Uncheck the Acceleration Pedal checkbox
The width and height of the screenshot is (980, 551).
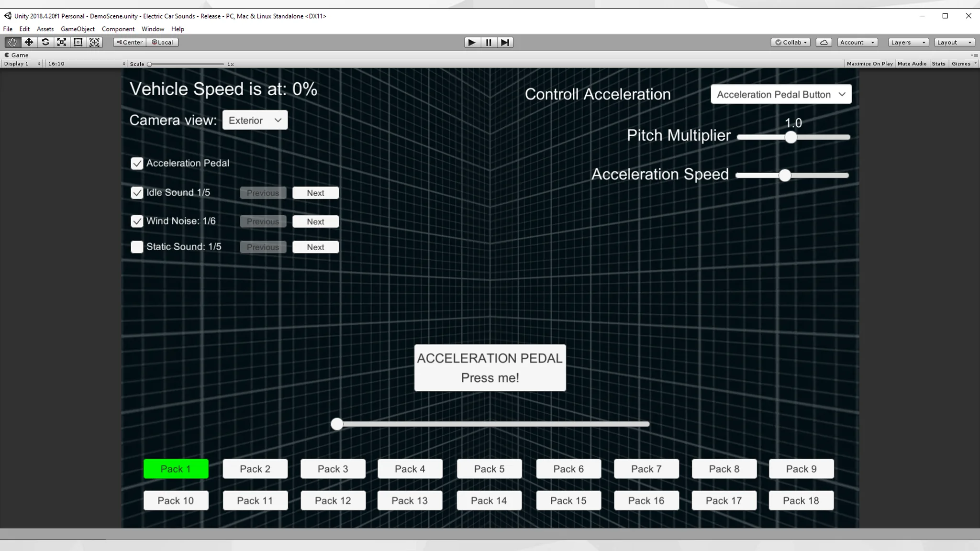pyautogui.click(x=137, y=164)
